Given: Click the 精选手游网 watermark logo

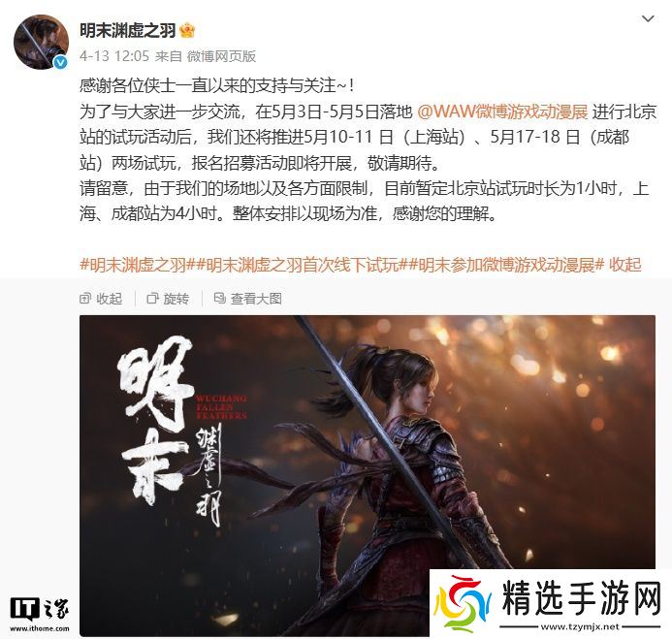Looking at the screenshot, I should [550, 604].
